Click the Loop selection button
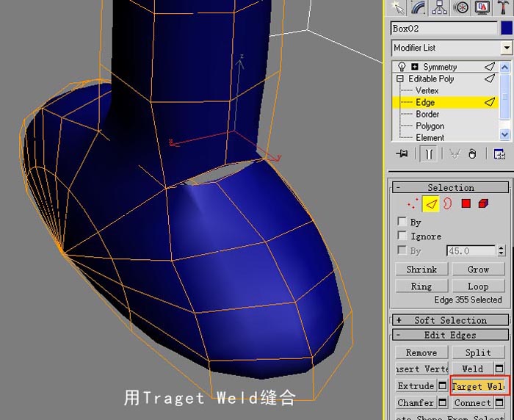514x420 pixels. (478, 286)
